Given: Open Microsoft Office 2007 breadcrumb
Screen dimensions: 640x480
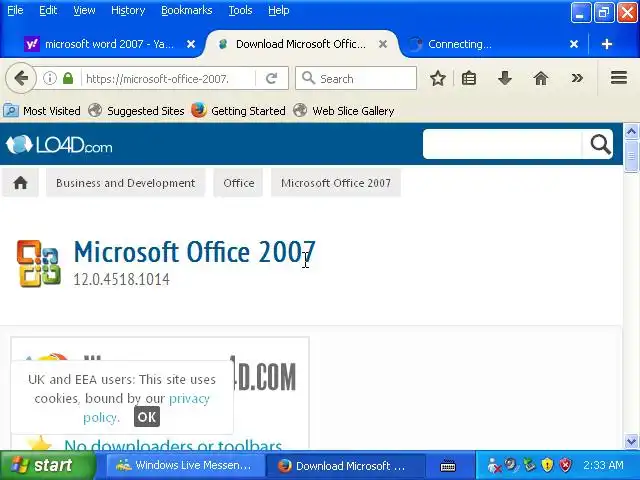Looking at the screenshot, I should point(336,183).
